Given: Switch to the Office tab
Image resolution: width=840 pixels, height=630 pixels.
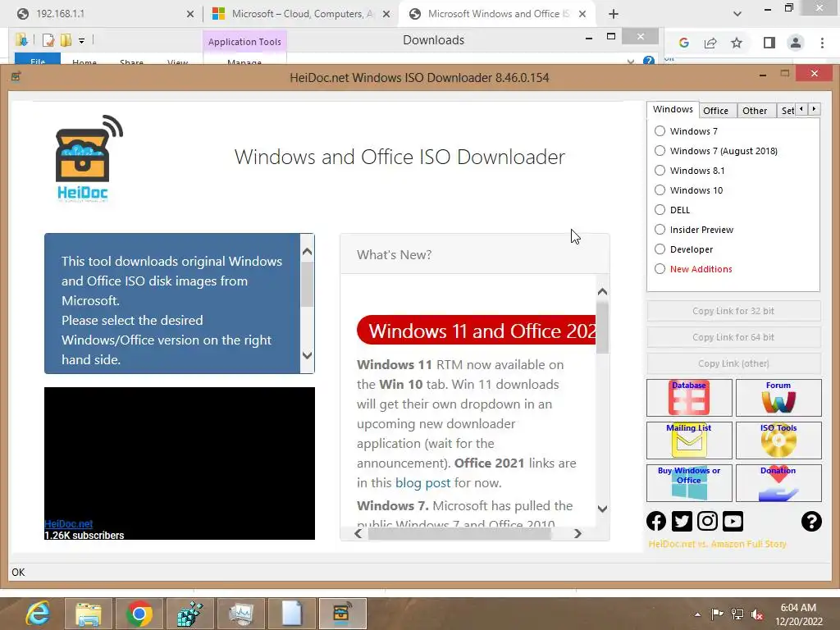Looking at the screenshot, I should pos(715,111).
